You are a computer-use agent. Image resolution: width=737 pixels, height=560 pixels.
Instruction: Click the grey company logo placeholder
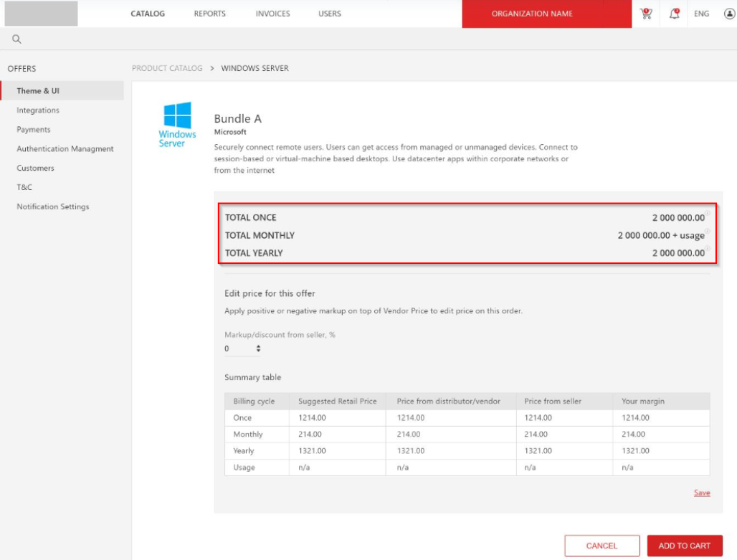pyautogui.click(x=42, y=13)
